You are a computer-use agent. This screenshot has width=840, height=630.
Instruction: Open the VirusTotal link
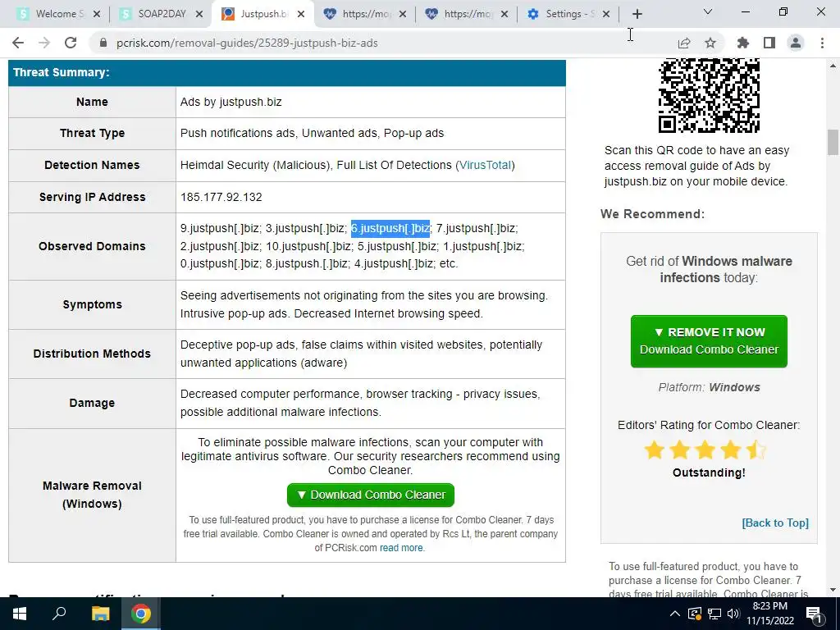[x=485, y=165]
